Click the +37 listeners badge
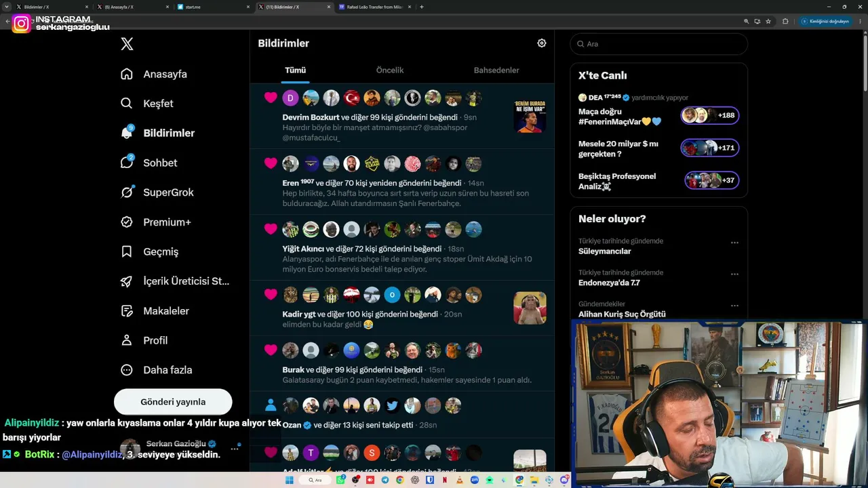Screen dimensions: 868x488 (711, 180)
